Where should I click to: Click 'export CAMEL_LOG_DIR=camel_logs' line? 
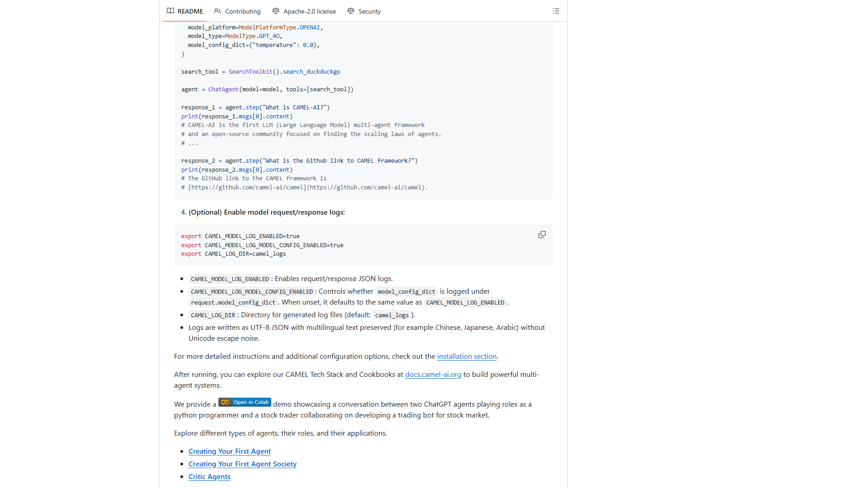pyautogui.click(x=234, y=254)
